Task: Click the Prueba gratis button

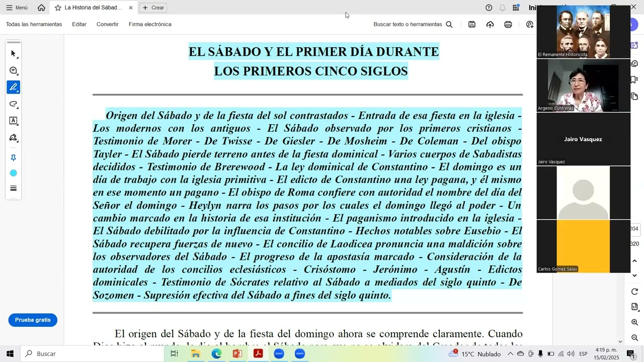Action: click(33, 320)
